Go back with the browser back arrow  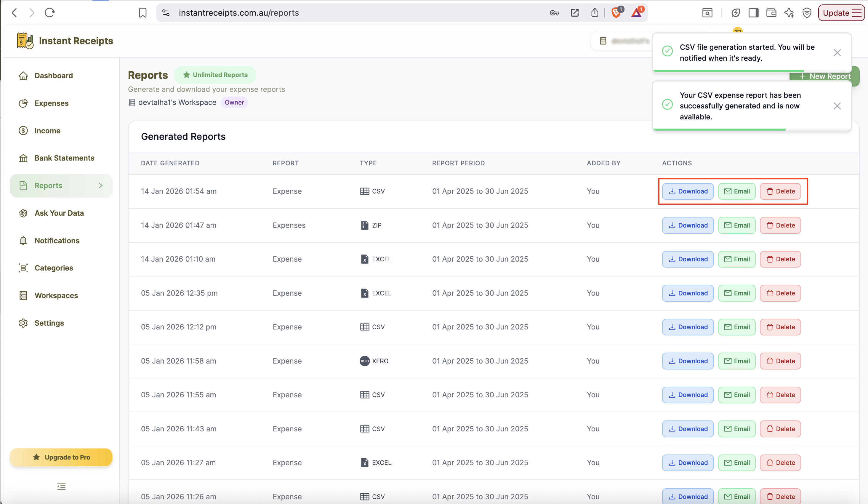point(15,13)
